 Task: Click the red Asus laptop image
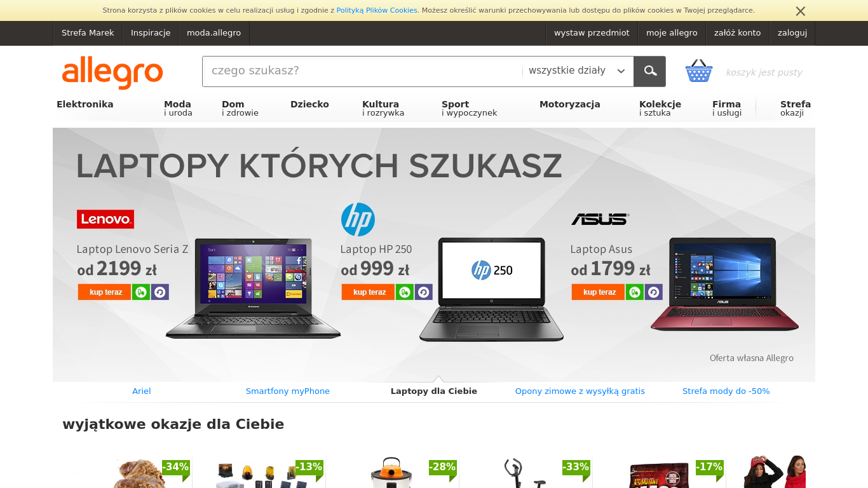point(724,285)
